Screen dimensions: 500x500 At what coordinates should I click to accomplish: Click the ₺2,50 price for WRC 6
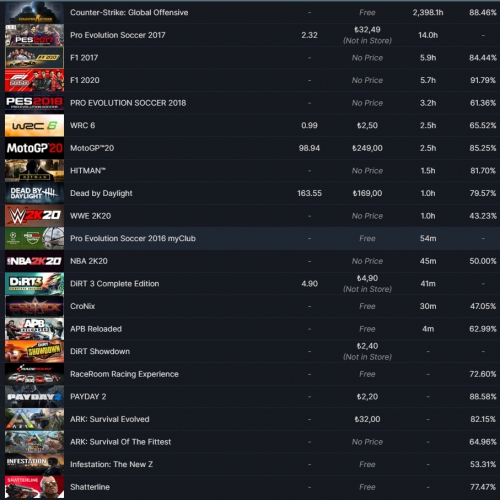(x=367, y=126)
